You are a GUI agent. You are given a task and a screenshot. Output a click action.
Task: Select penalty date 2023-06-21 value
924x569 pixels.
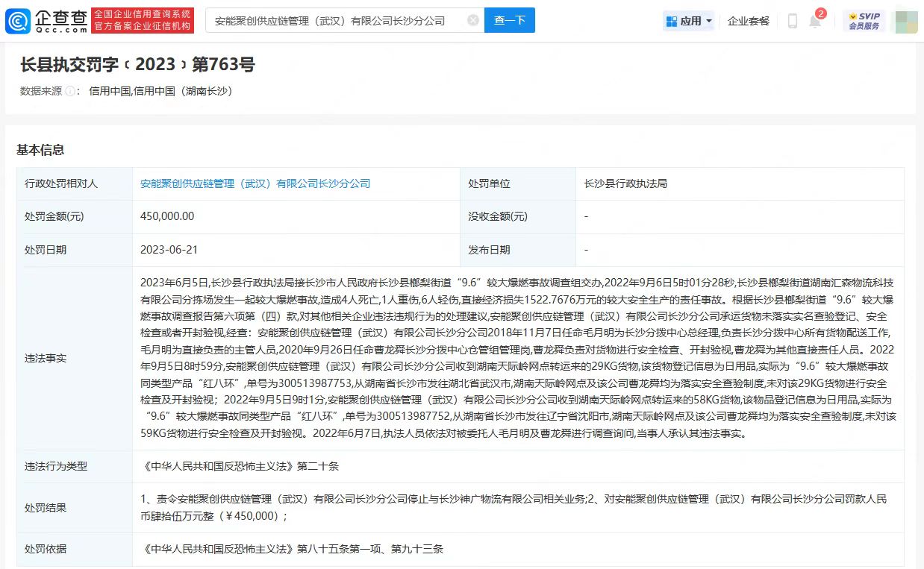[169, 250]
